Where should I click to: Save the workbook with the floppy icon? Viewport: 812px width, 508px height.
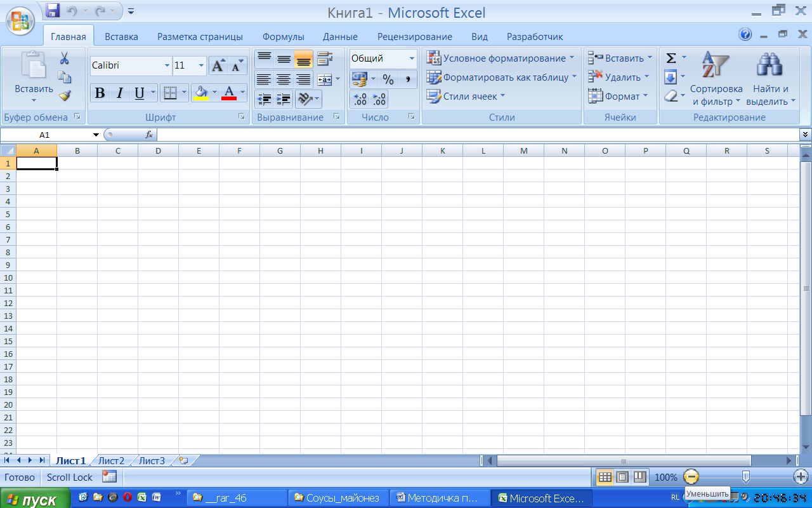point(53,11)
